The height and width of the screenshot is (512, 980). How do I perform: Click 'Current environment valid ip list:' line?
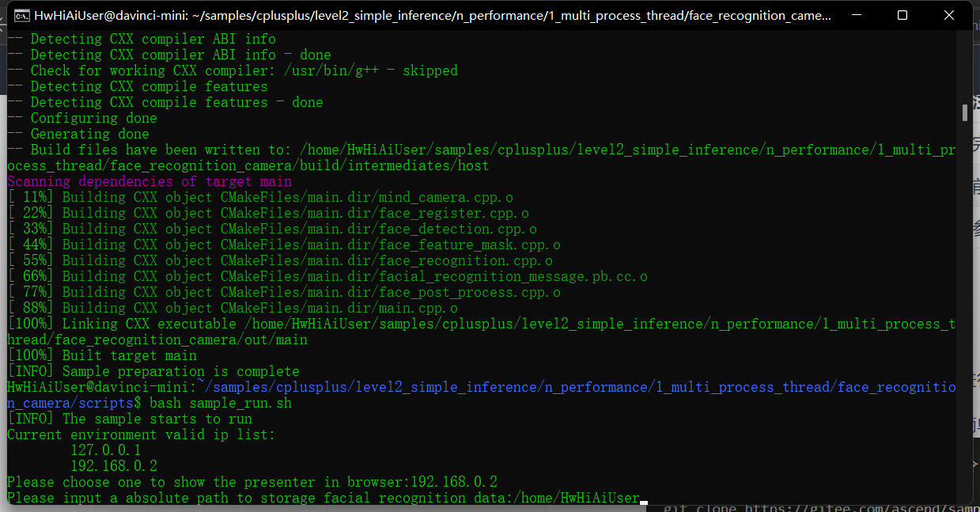pyautogui.click(x=142, y=434)
